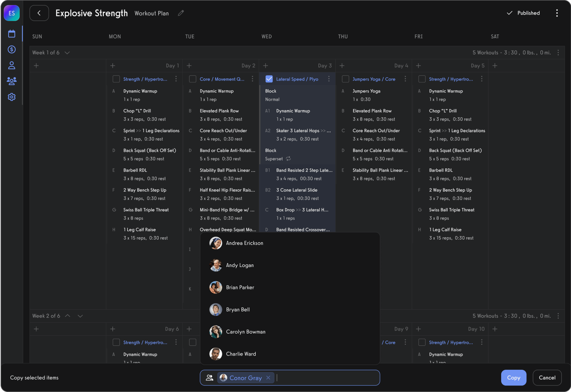The image size is (571, 392).
Task: Uncheck the Lateral Speed / Plyo workout
Action: click(x=269, y=79)
